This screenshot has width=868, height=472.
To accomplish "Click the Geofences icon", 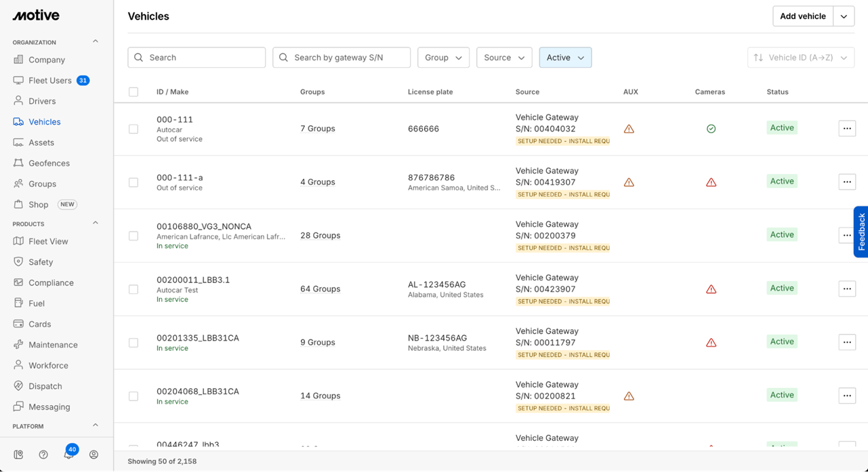I will [18, 163].
